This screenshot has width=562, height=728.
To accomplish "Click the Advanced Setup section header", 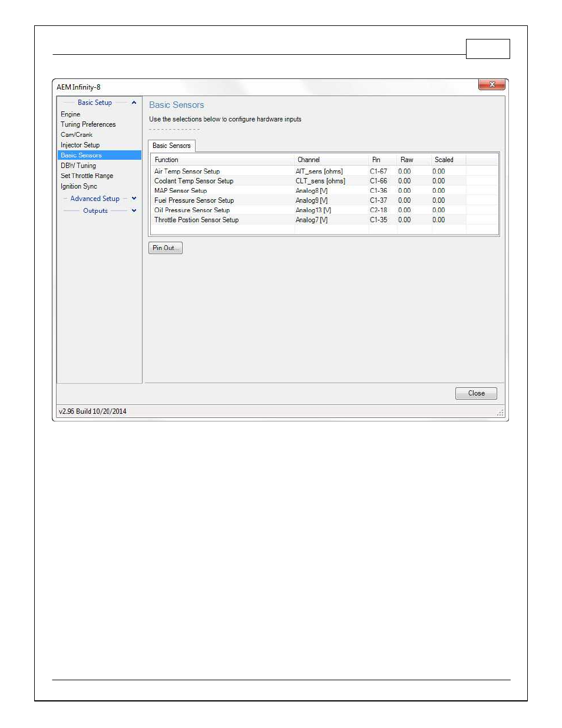I will pyautogui.click(x=95, y=199).
